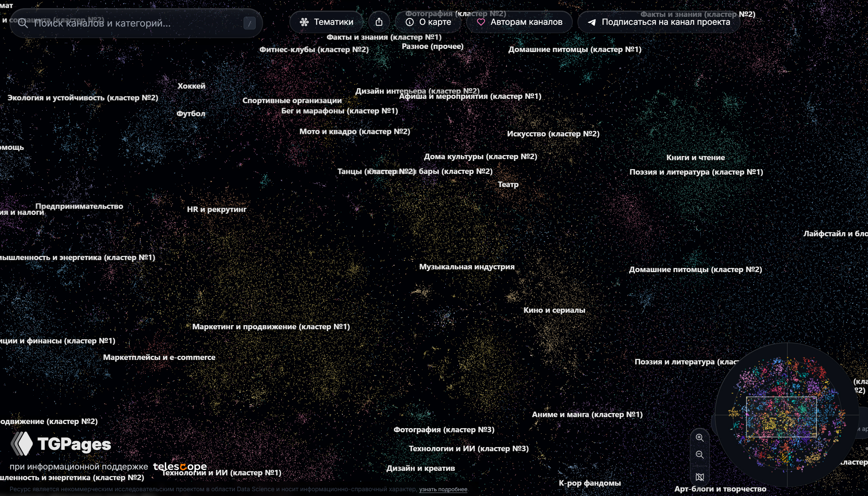Viewport: 868px width, 496px height.
Task: Select the HR и рекрутинг cluster label
Action: tap(216, 209)
